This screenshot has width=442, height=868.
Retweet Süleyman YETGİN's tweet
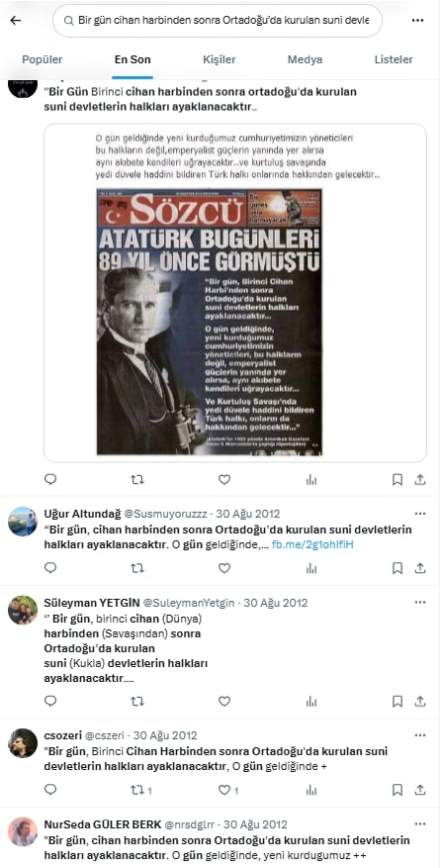coord(137,702)
